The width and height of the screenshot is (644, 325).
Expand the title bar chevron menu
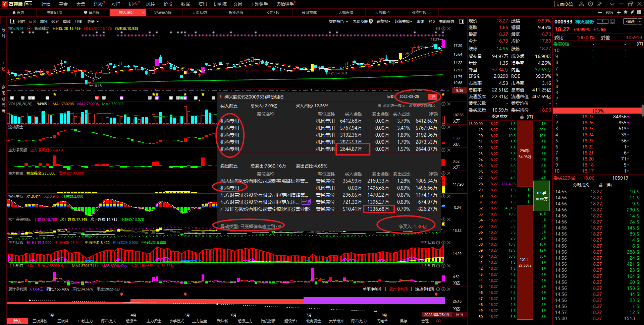pos(612,4)
